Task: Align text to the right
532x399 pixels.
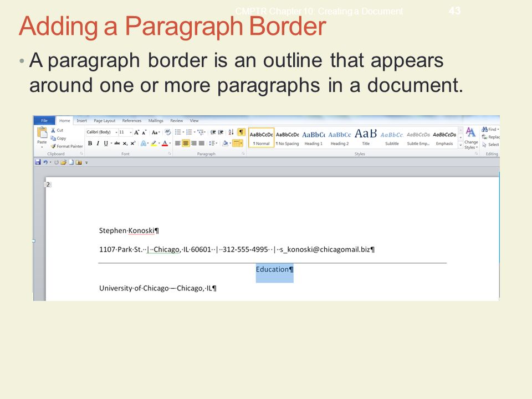Action: (x=193, y=143)
